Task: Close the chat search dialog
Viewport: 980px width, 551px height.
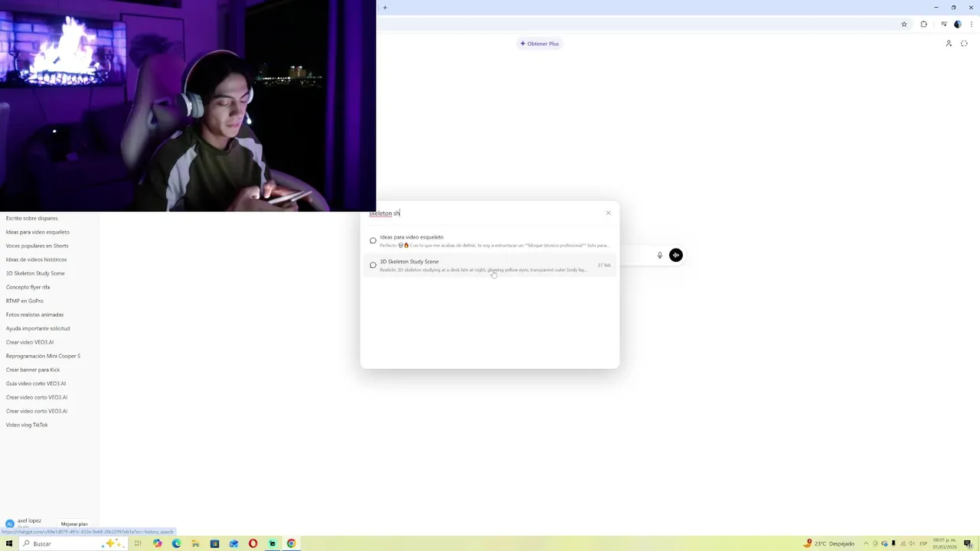Action: [609, 213]
